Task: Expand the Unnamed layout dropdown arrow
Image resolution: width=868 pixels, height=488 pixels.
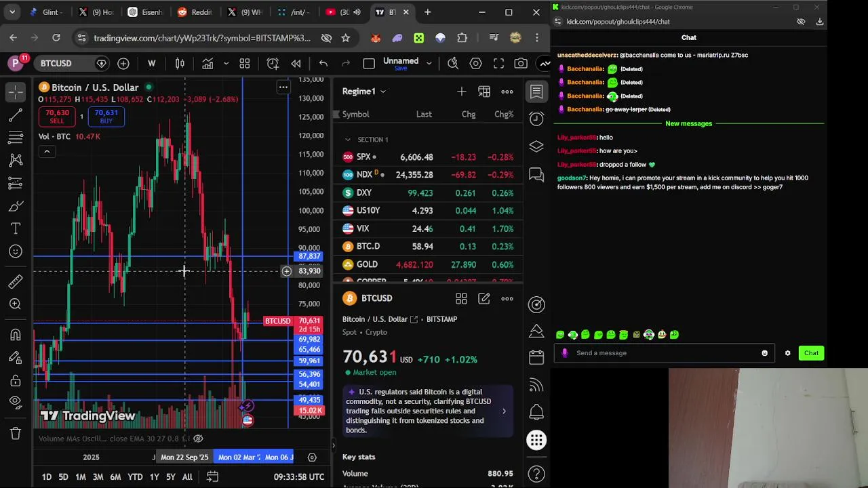Action: [x=429, y=63]
